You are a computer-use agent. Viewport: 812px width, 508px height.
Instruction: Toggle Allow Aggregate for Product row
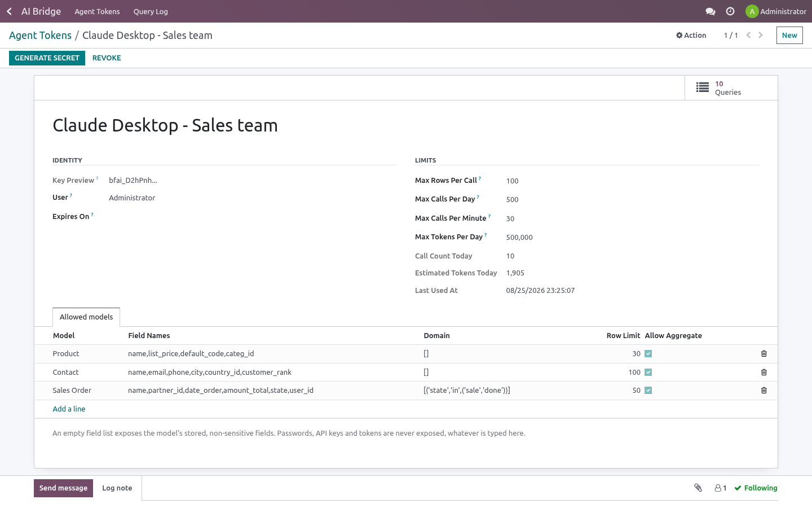(648, 354)
